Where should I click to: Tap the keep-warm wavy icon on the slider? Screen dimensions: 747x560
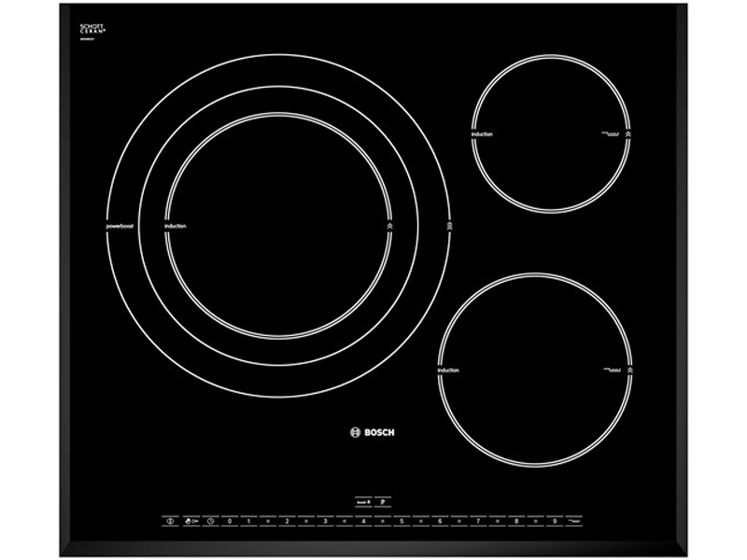click(x=574, y=520)
